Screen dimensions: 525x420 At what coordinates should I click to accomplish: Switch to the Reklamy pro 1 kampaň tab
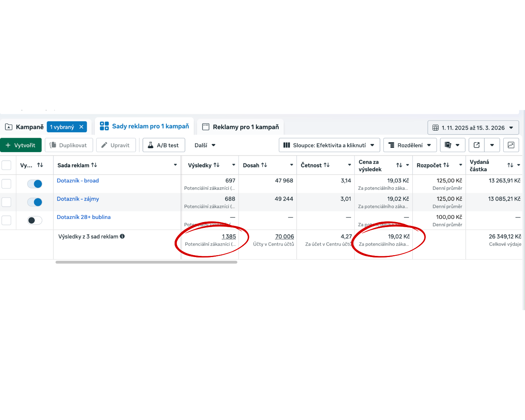[x=241, y=127]
